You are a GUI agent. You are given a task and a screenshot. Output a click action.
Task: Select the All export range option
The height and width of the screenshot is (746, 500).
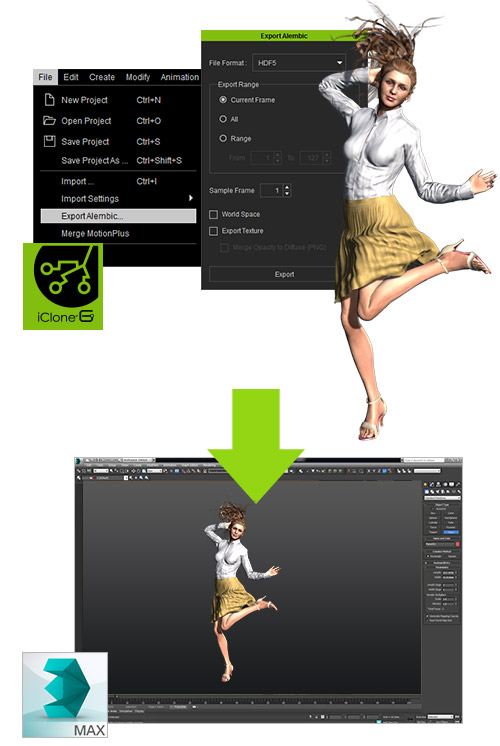pyautogui.click(x=222, y=118)
